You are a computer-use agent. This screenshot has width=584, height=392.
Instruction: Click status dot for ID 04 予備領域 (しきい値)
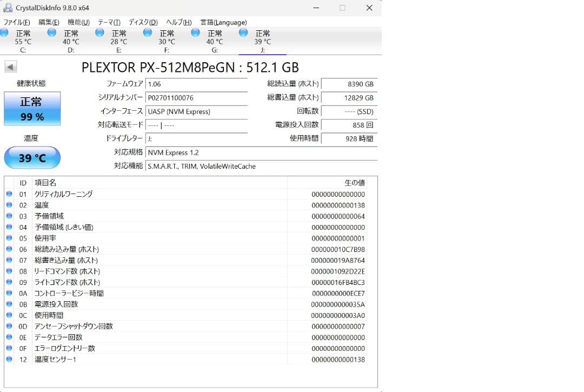coord(9,227)
